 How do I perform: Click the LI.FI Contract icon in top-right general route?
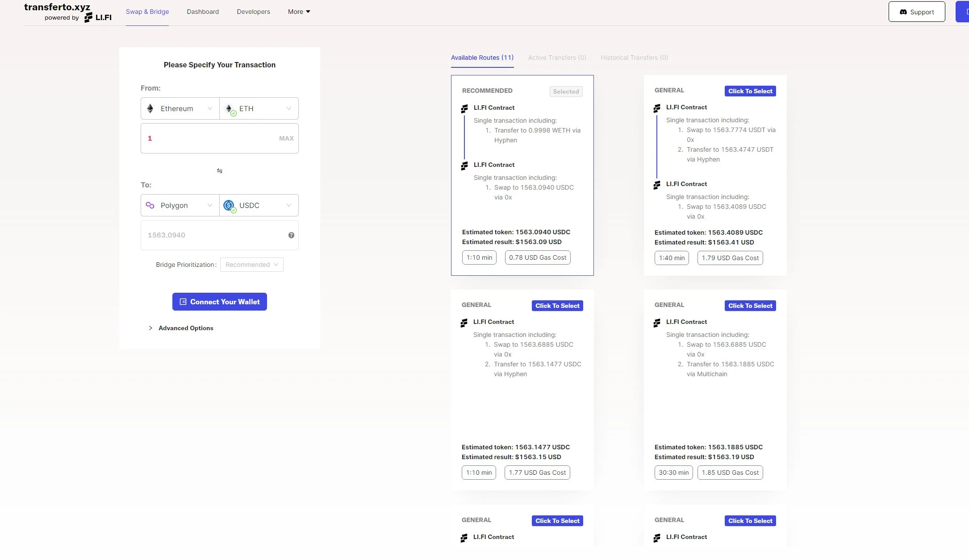[x=657, y=108]
